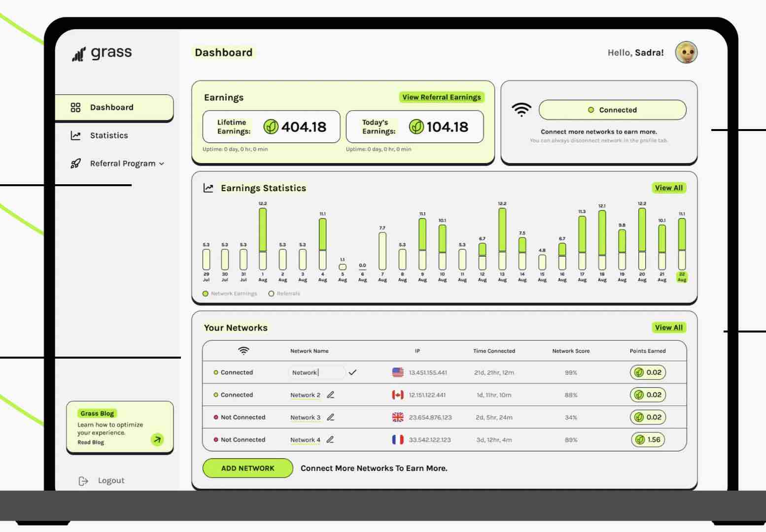Click the Grass Blog arrow icon

click(157, 439)
